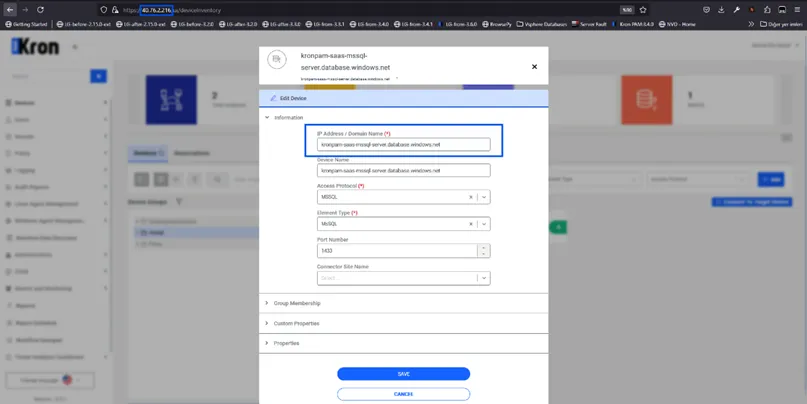807x404 pixels.
Task: Click the CANCEL button
Action: [x=404, y=394]
